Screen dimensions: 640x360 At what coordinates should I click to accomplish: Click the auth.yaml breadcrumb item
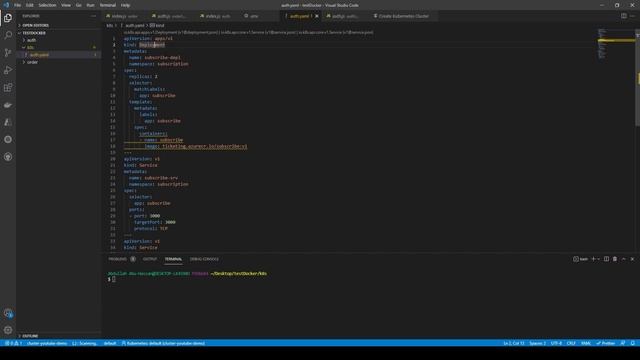click(x=134, y=25)
